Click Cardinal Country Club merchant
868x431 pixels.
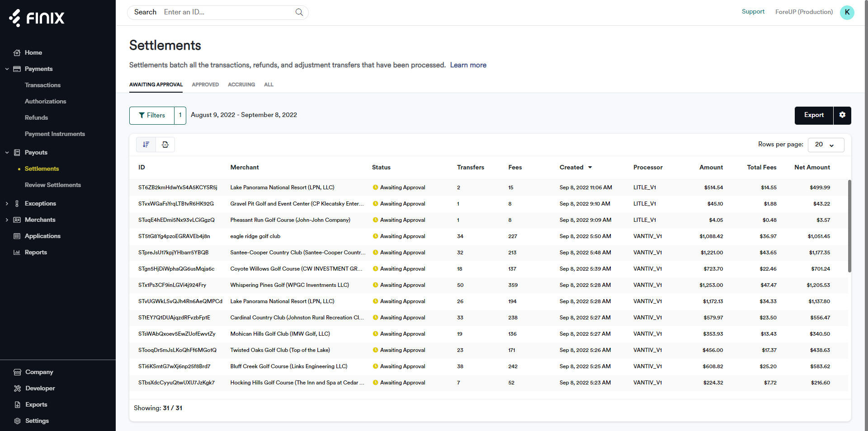(297, 318)
